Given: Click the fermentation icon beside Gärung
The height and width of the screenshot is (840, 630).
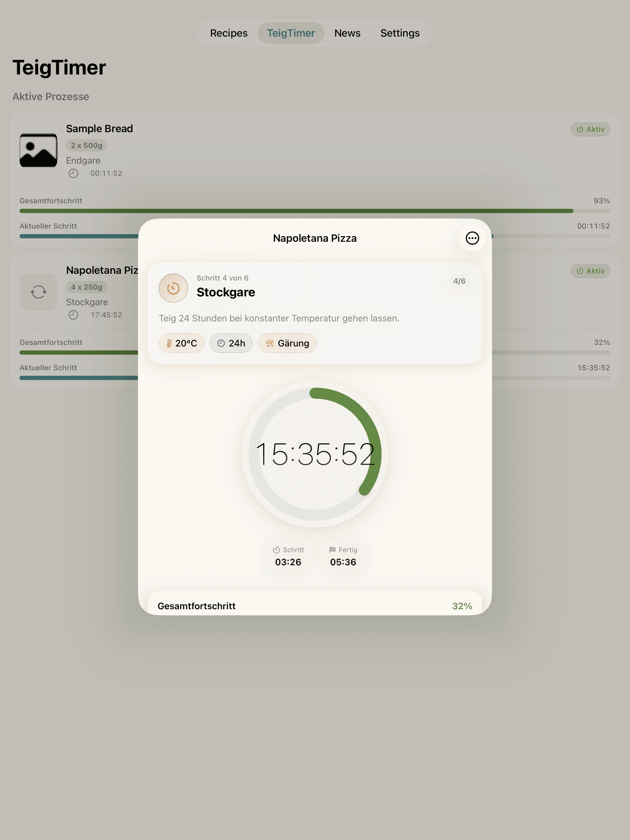Looking at the screenshot, I should point(270,343).
